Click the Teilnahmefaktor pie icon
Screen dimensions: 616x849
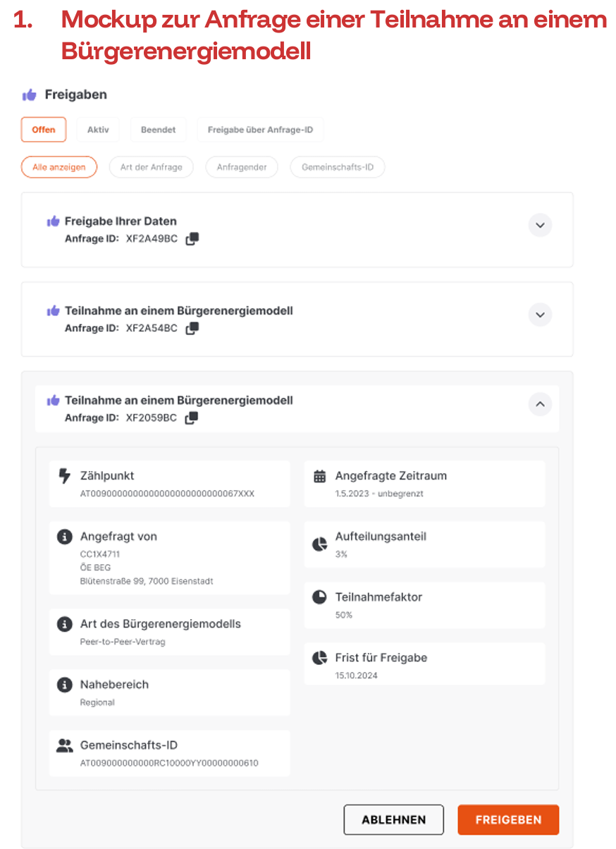319,597
